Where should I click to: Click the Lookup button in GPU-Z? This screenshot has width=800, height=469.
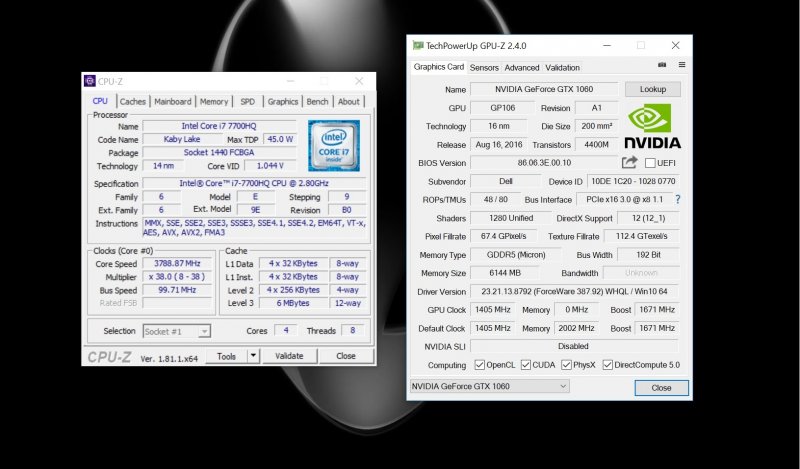point(653,89)
